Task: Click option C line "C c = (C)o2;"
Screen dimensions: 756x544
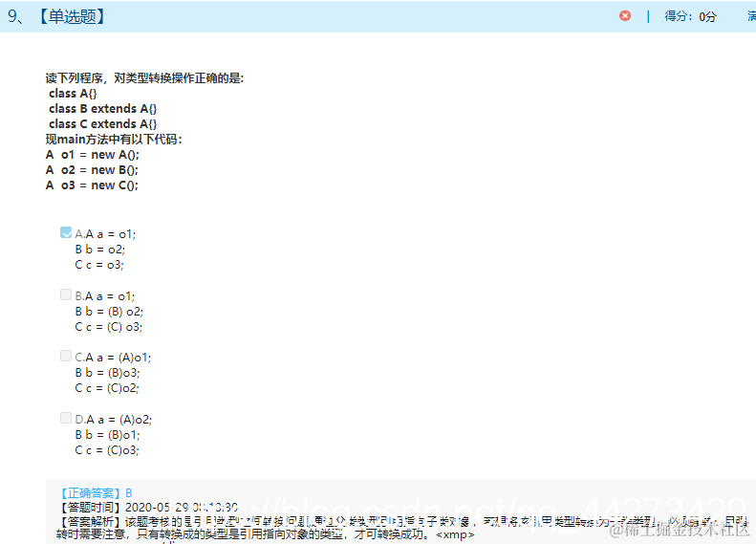Action: pos(107,388)
